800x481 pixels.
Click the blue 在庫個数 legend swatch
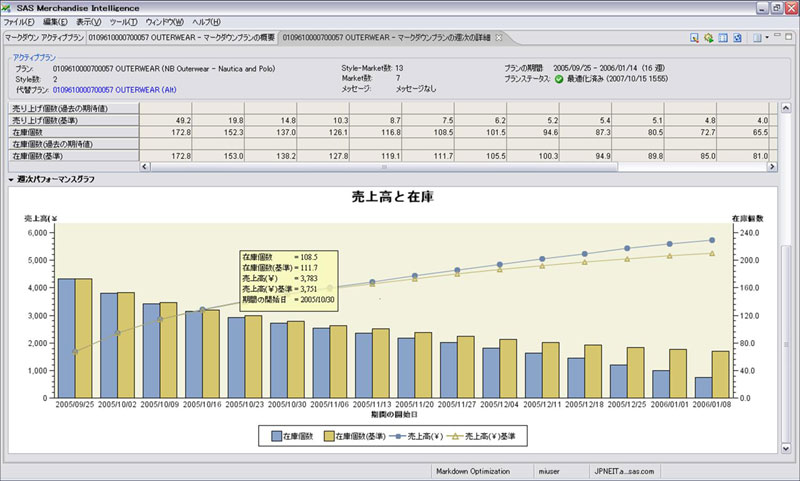coord(276,437)
